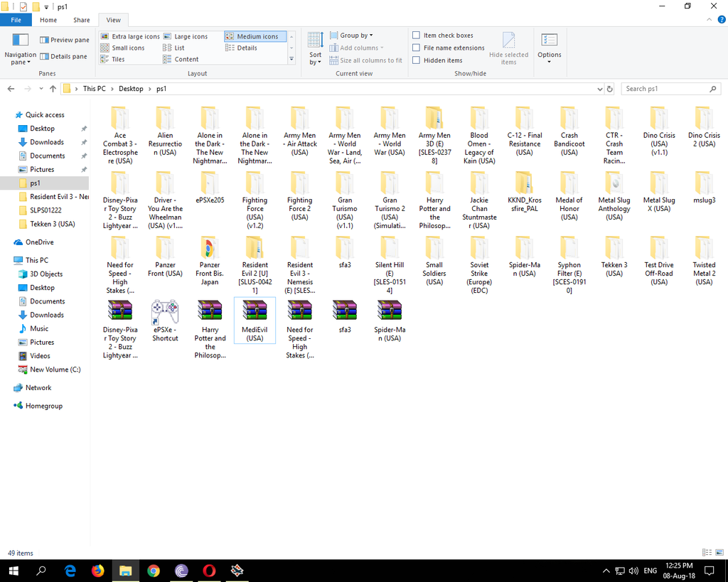Image resolution: width=728 pixels, height=582 pixels.
Task: Switch to the Share ribbon tab
Action: tap(81, 20)
